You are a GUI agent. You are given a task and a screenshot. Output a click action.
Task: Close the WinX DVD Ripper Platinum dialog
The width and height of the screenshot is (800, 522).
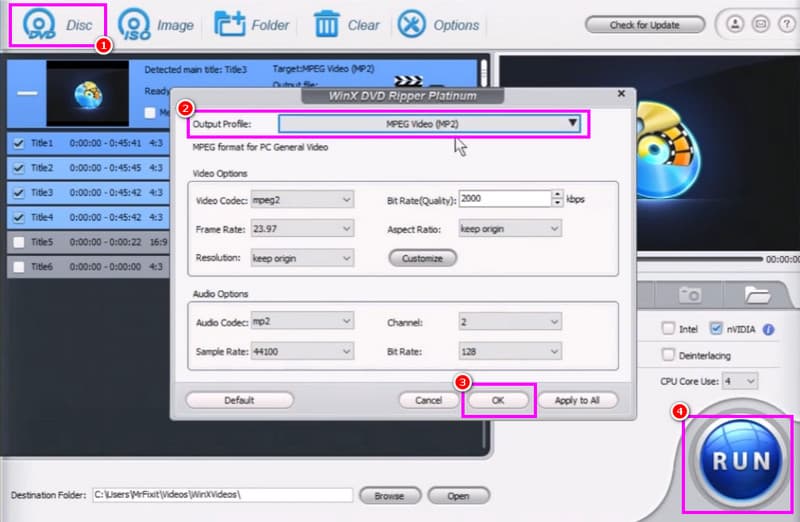pyautogui.click(x=621, y=93)
